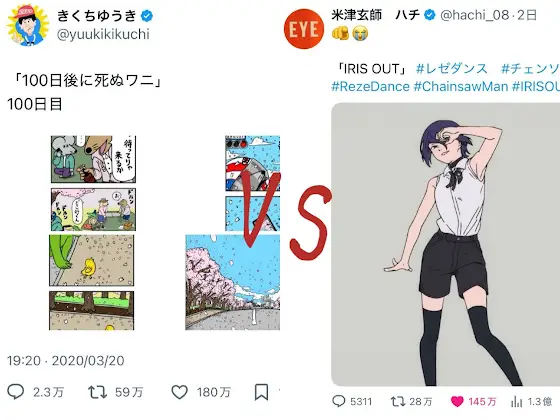This screenshot has height=420, width=560.
Task: Open the @yuukikikuchi handle
Action: click(x=103, y=34)
